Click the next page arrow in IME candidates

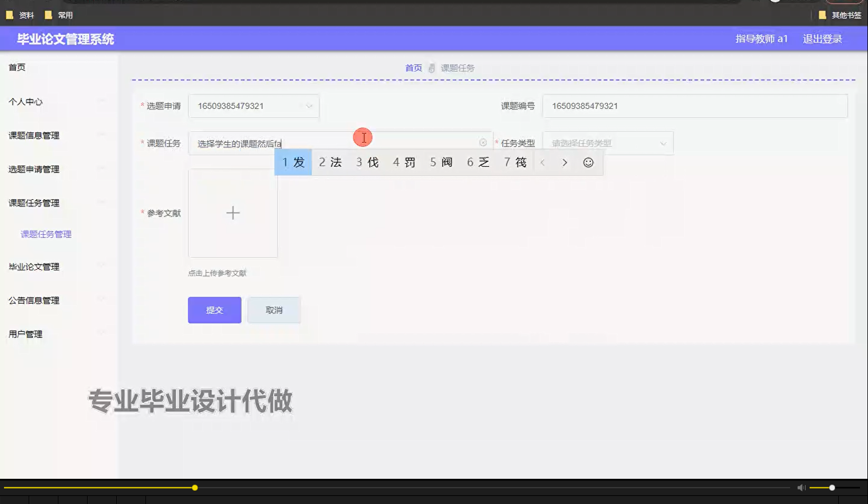[565, 163]
